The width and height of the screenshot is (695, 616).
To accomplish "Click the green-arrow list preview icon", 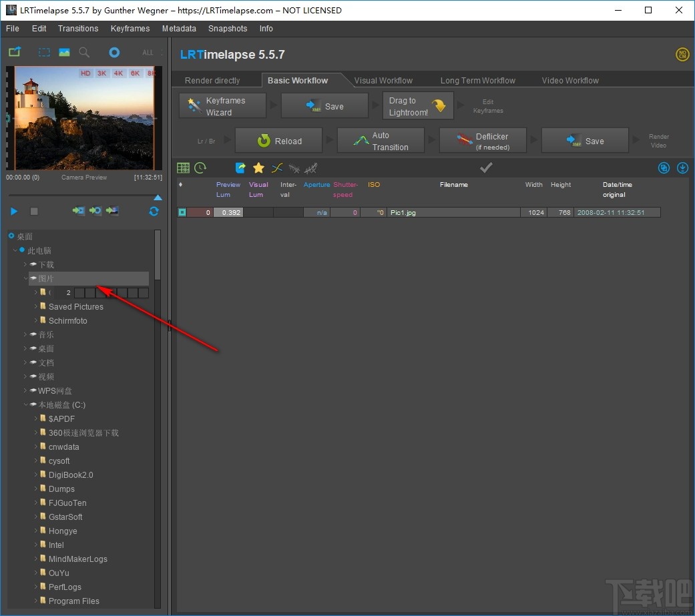I will (79, 210).
